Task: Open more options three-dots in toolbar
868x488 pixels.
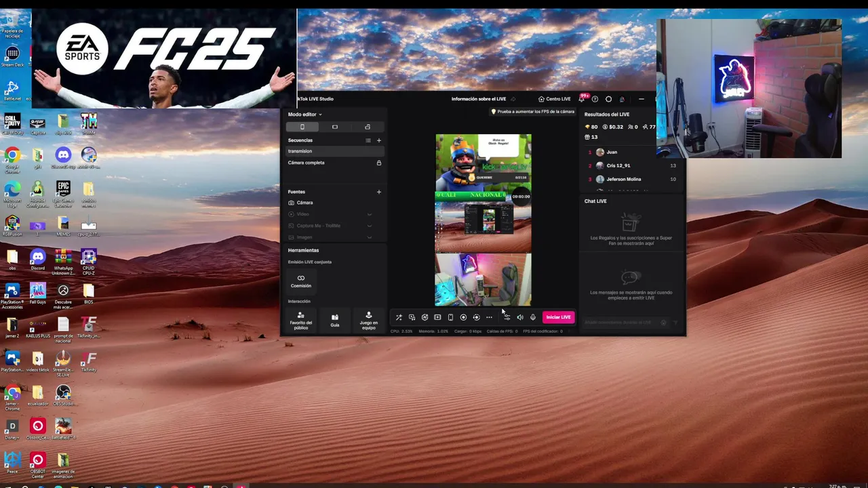Action: tap(489, 317)
